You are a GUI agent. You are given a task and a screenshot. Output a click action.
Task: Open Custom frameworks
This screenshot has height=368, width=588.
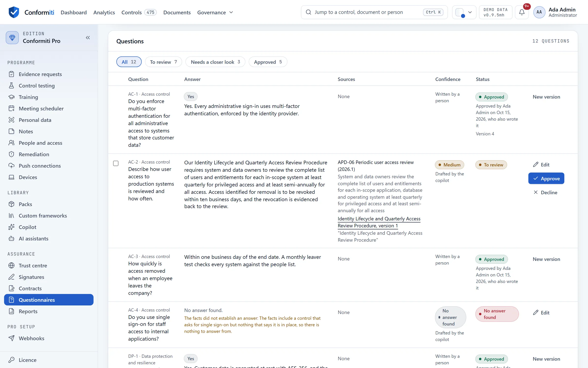point(49,216)
